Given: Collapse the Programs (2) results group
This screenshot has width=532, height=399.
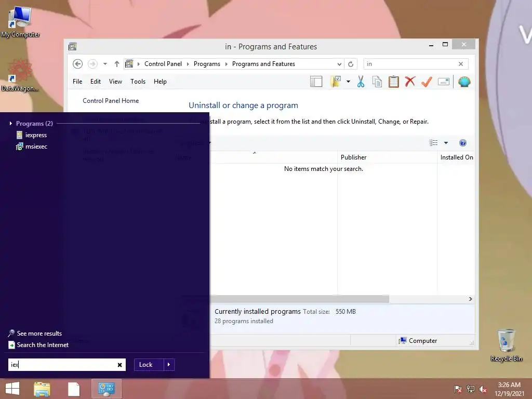Looking at the screenshot, I should (x=11, y=124).
